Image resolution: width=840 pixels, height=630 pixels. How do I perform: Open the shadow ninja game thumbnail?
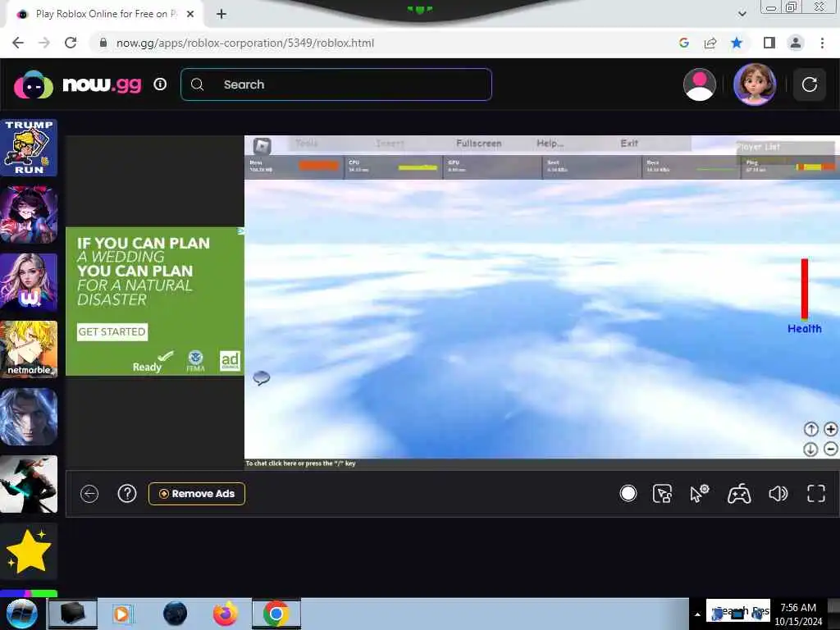tap(29, 484)
